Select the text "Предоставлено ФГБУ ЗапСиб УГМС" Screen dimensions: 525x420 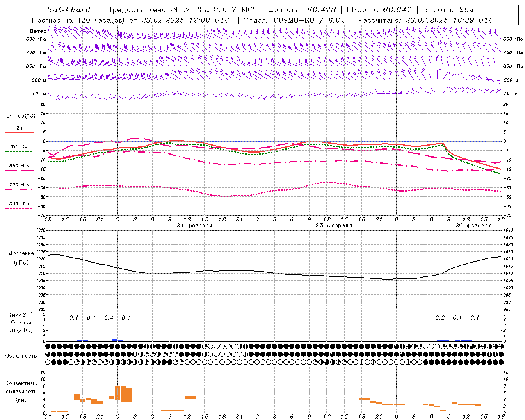click(x=181, y=10)
